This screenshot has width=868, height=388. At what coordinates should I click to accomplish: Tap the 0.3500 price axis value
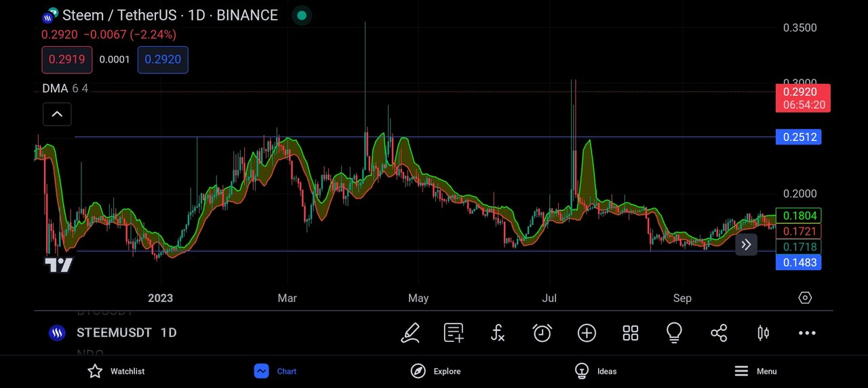(x=800, y=28)
